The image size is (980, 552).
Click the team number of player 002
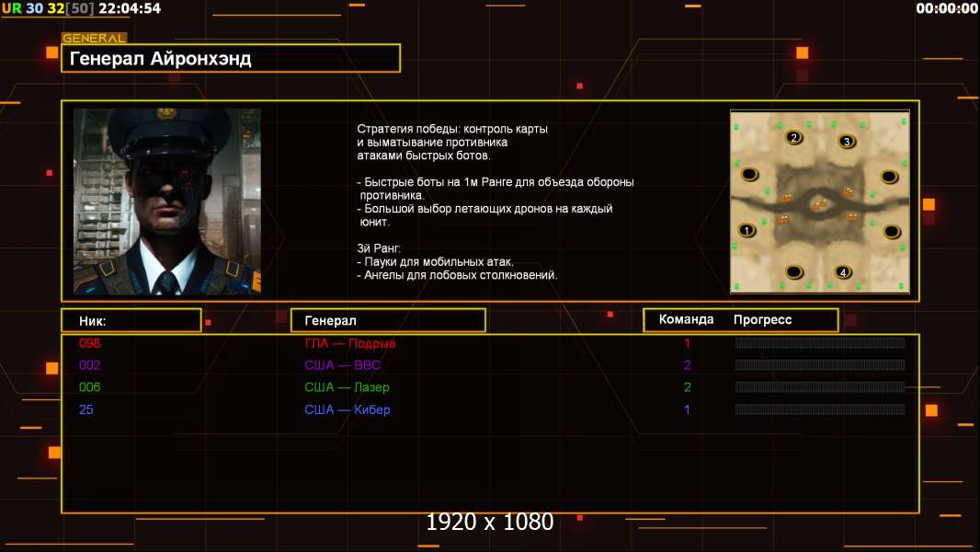tap(687, 365)
